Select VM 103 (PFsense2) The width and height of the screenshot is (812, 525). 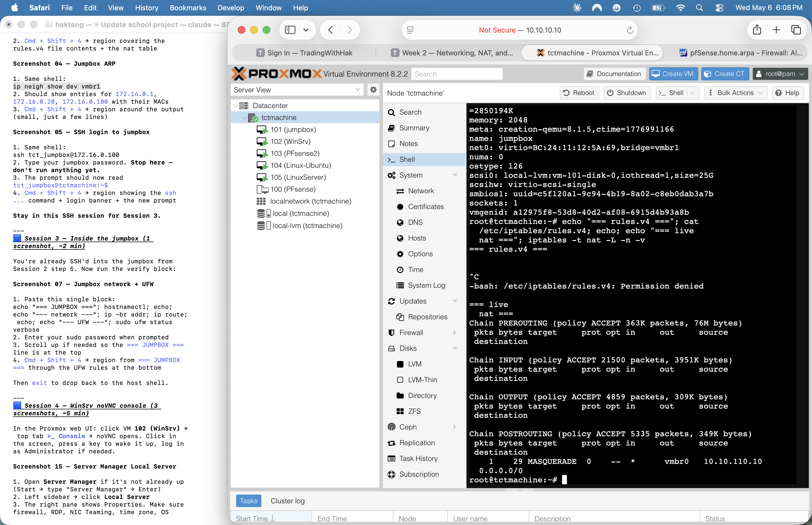[295, 153]
